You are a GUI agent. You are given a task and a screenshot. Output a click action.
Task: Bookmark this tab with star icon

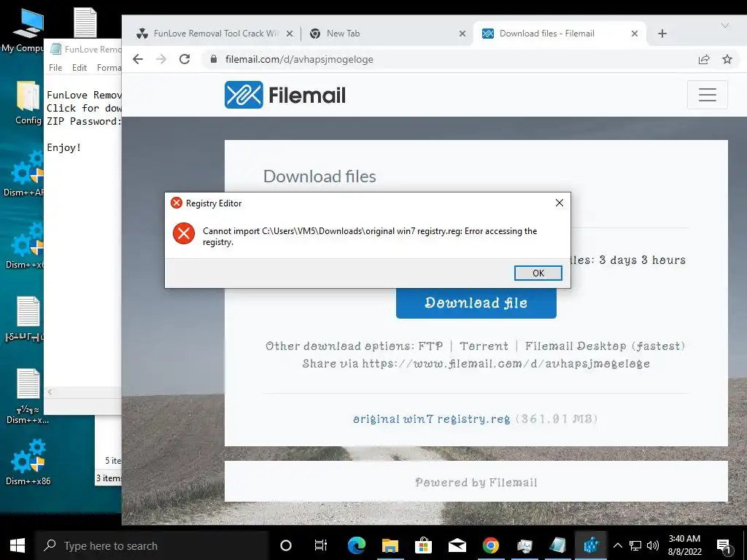coord(727,59)
